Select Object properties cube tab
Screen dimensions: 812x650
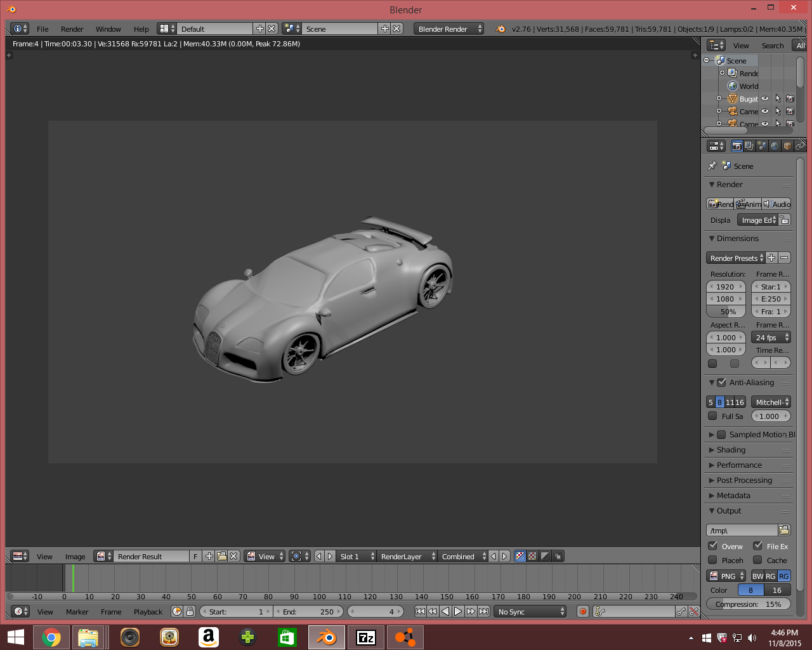[787, 146]
